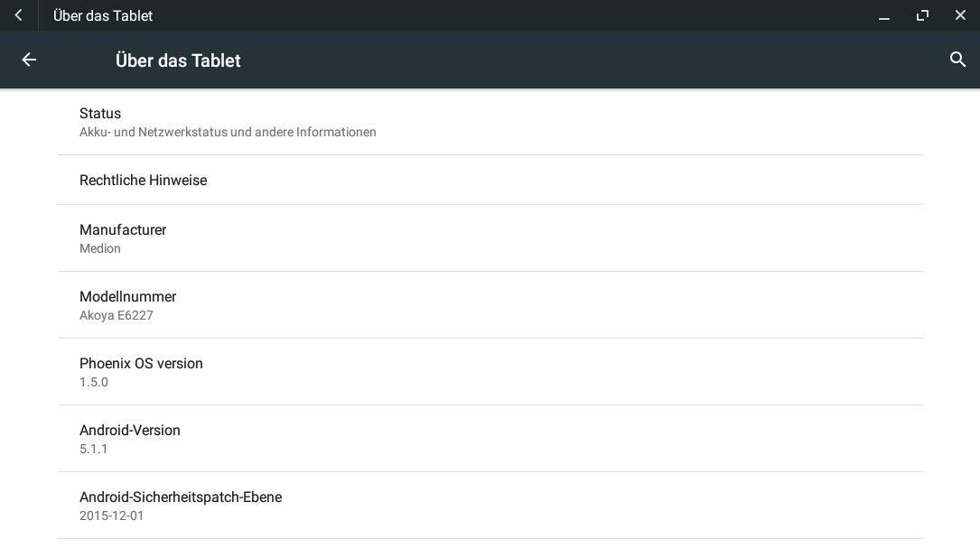Open search with the magnifier icon
This screenshot has width=980, height=548.
coord(957,60)
